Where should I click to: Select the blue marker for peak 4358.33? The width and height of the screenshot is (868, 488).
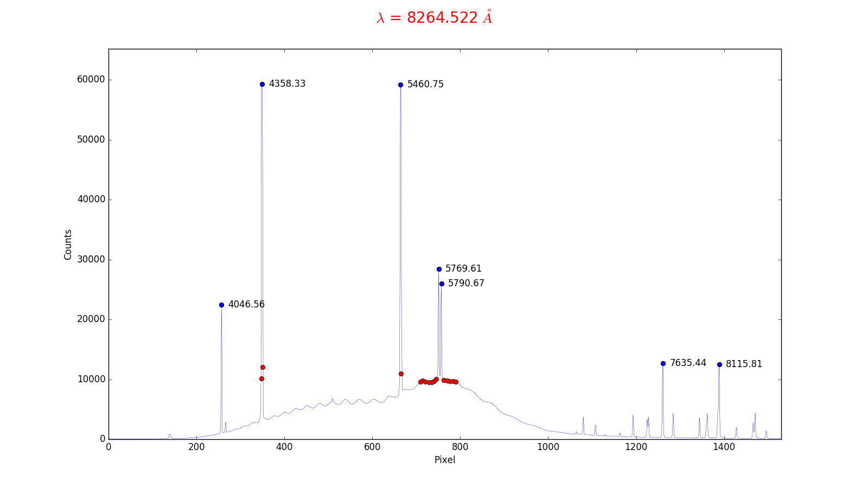click(x=262, y=84)
